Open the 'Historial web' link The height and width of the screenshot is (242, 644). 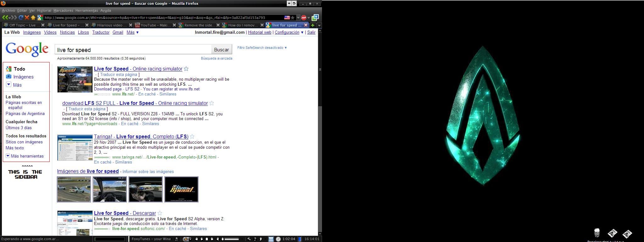point(259,32)
